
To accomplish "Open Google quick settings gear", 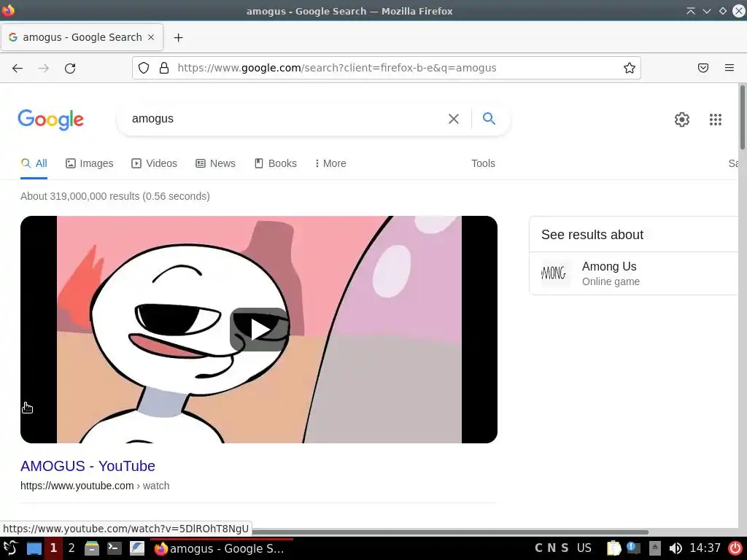I will coord(682,120).
